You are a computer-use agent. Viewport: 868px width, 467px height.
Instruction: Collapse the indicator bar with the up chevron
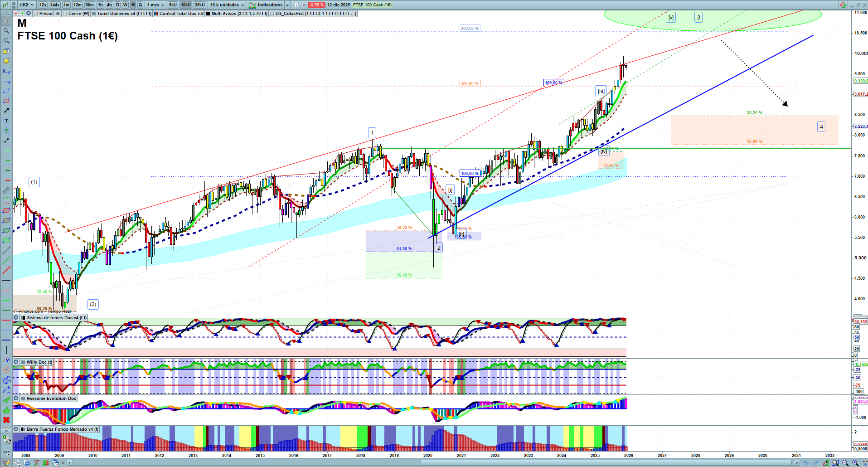[6, 14]
